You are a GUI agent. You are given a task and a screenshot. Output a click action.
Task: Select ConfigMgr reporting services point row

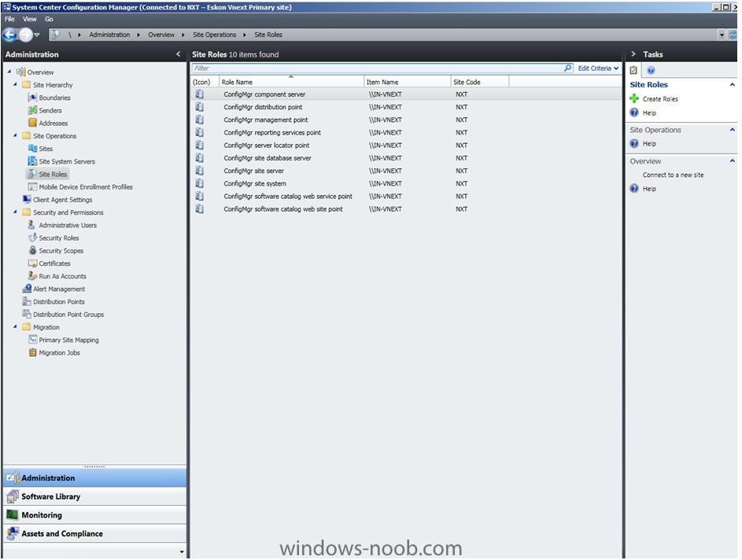pos(406,132)
